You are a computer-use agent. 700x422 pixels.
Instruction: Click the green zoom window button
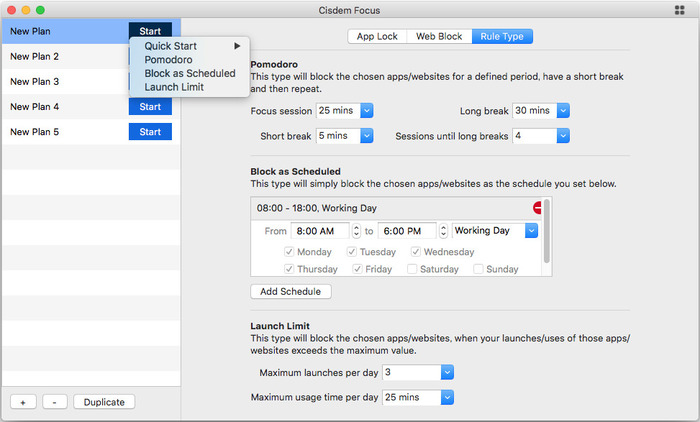40,10
